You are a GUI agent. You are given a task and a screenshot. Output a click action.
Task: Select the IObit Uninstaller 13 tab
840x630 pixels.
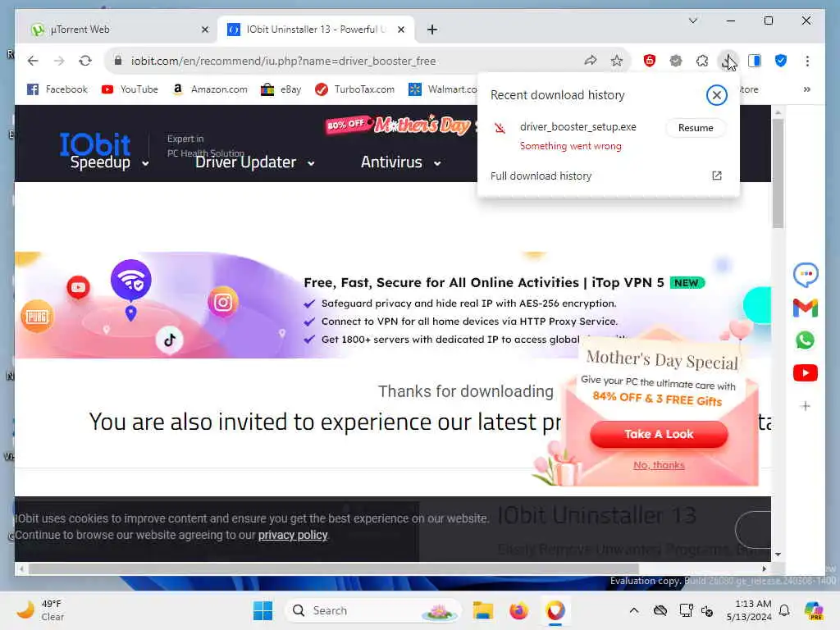click(316, 30)
